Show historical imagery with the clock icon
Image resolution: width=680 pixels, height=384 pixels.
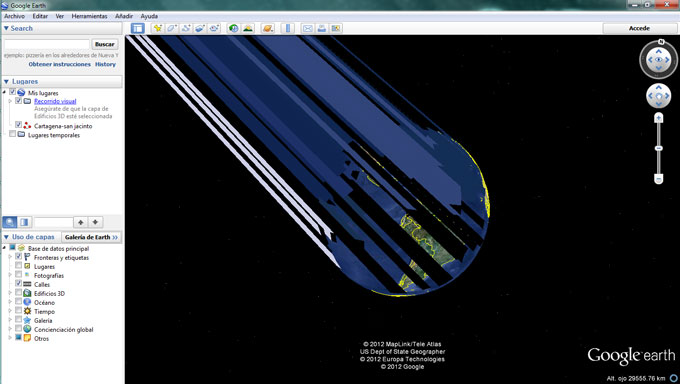click(234, 28)
